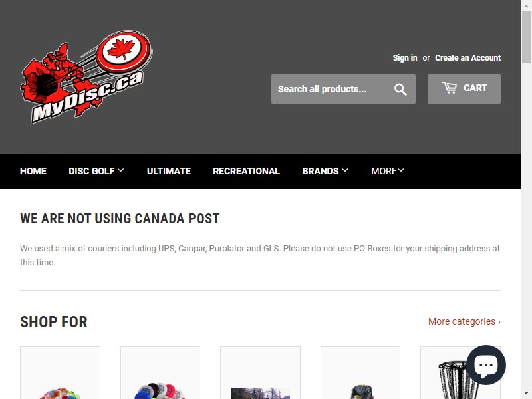Open the chat bubble widget
Viewport: 532px width, 399px height.
point(486,365)
